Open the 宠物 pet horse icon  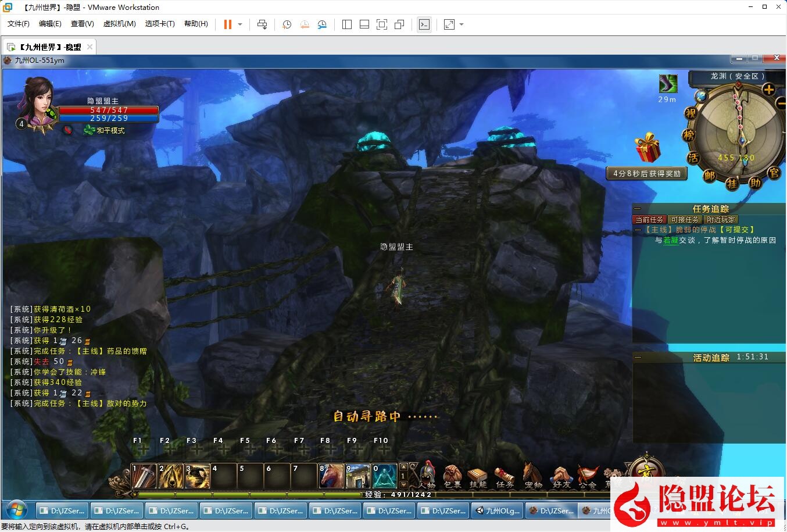point(532,474)
